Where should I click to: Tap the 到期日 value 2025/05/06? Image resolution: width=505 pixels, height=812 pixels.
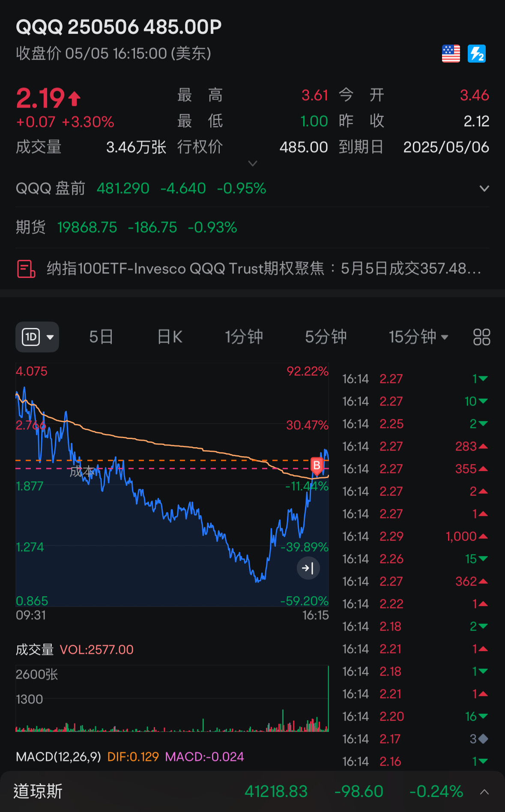[446, 147]
